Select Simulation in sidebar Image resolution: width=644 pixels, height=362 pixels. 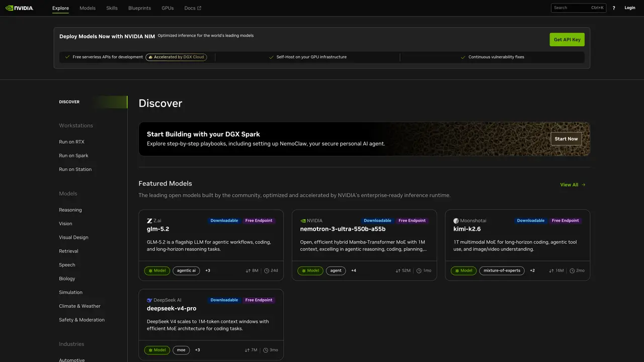tap(70, 293)
